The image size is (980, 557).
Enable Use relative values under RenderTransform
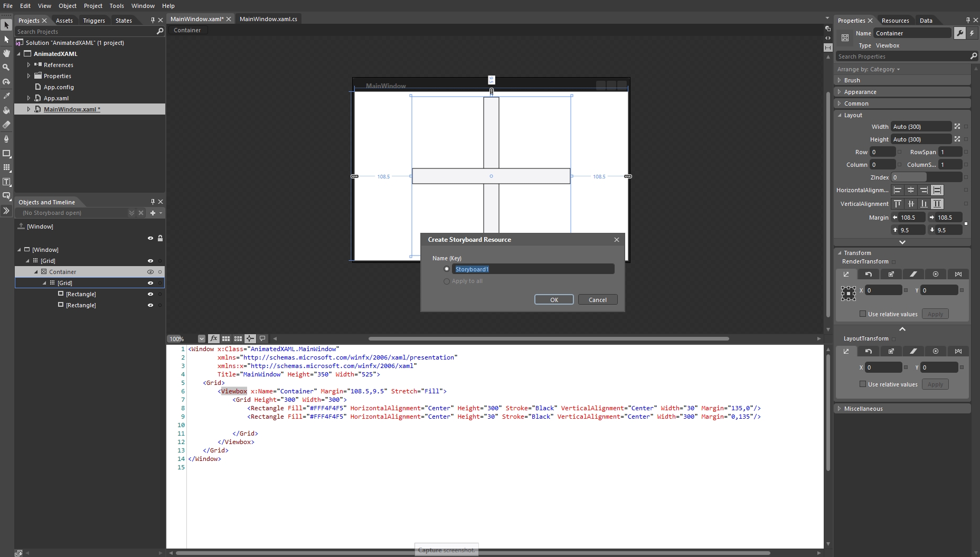pos(863,314)
